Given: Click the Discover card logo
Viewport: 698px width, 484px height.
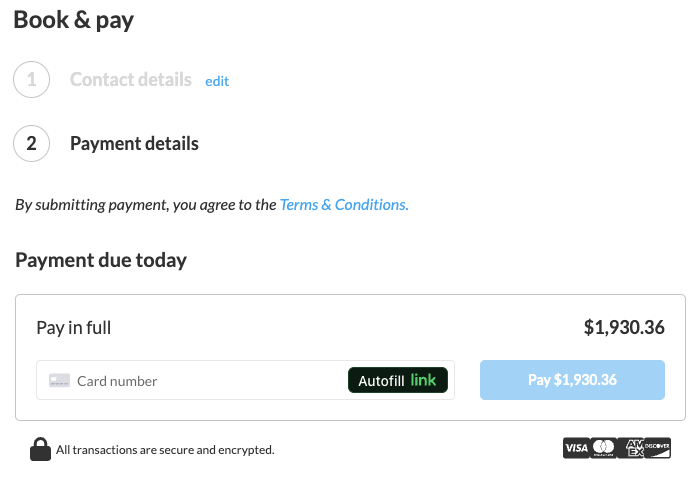Looking at the screenshot, I should click(657, 448).
